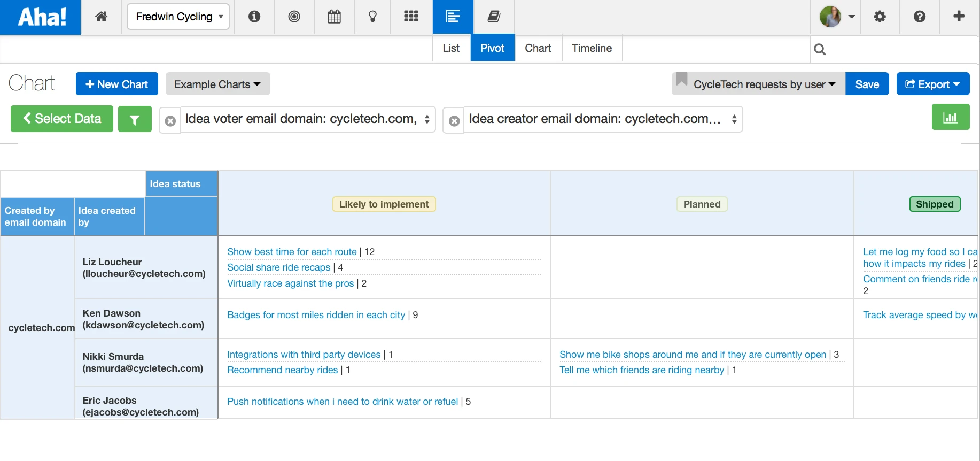The image size is (980, 461).
Task: Click the New Chart button
Action: [x=117, y=84]
